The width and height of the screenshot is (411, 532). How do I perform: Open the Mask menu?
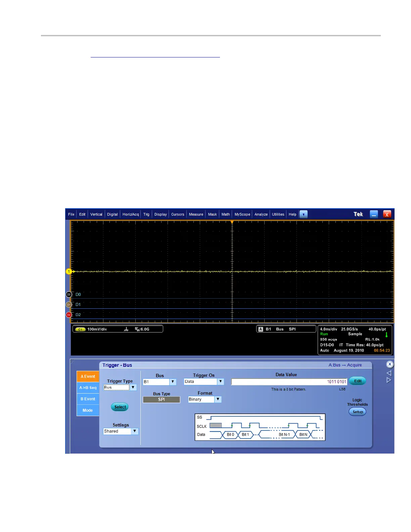tap(213, 214)
